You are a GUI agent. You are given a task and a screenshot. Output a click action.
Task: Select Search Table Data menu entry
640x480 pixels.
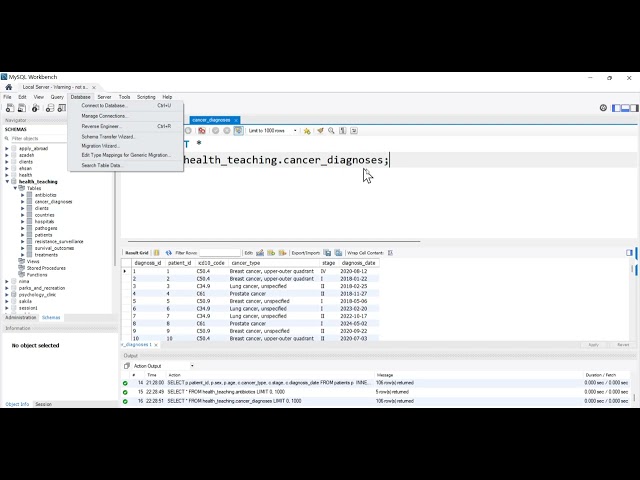(126, 165)
